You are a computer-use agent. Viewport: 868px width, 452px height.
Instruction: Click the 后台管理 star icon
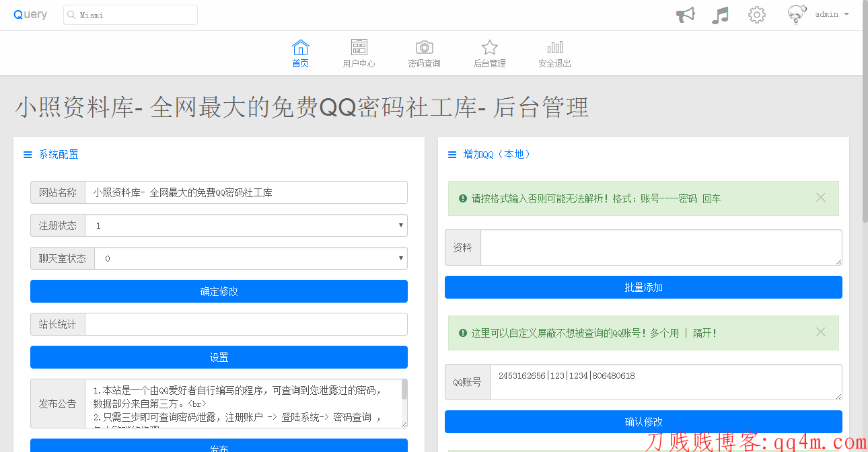coord(490,47)
